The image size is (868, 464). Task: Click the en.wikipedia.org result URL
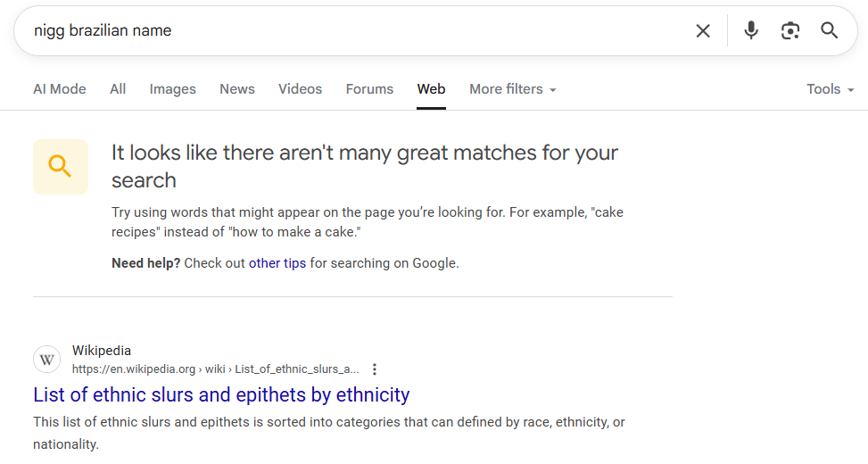pos(215,369)
